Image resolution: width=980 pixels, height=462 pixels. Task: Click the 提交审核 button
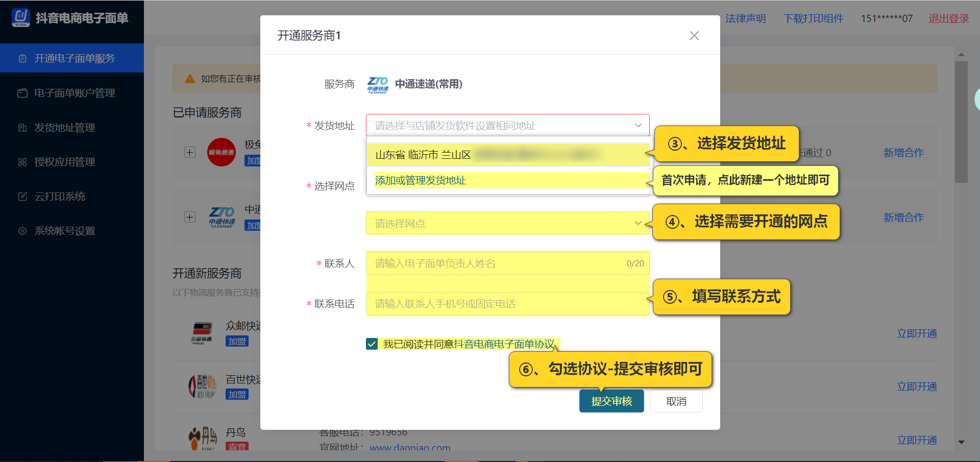pos(611,401)
